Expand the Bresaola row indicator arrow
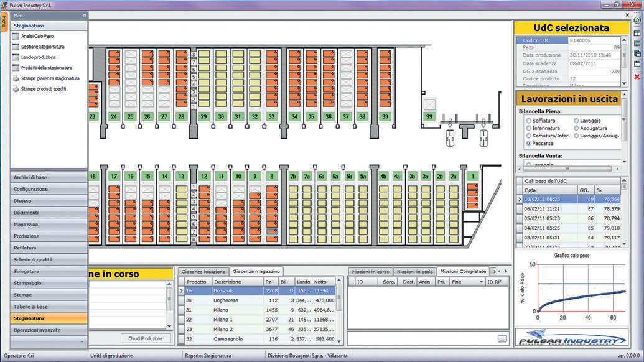Viewport: 644px width, 362px height. [181, 290]
